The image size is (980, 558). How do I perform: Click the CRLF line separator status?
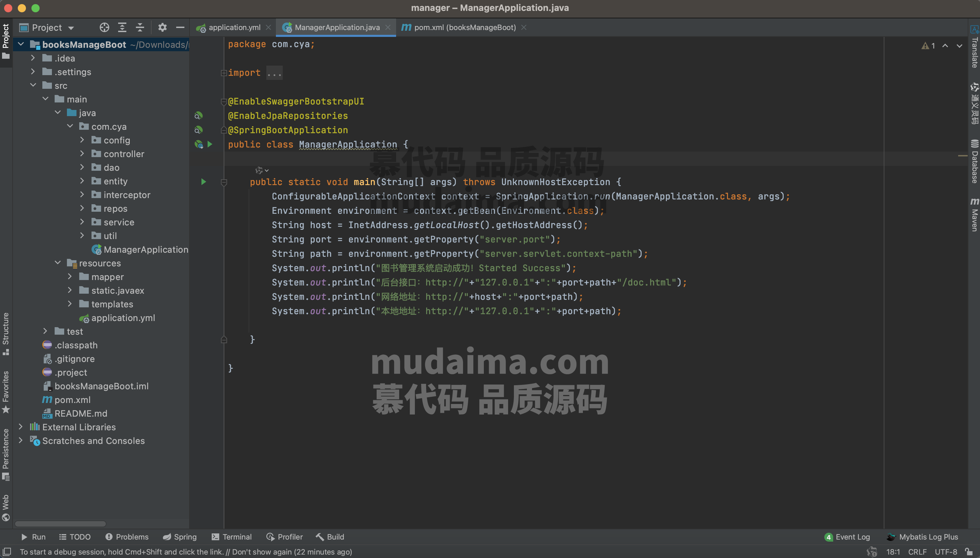coord(917,552)
